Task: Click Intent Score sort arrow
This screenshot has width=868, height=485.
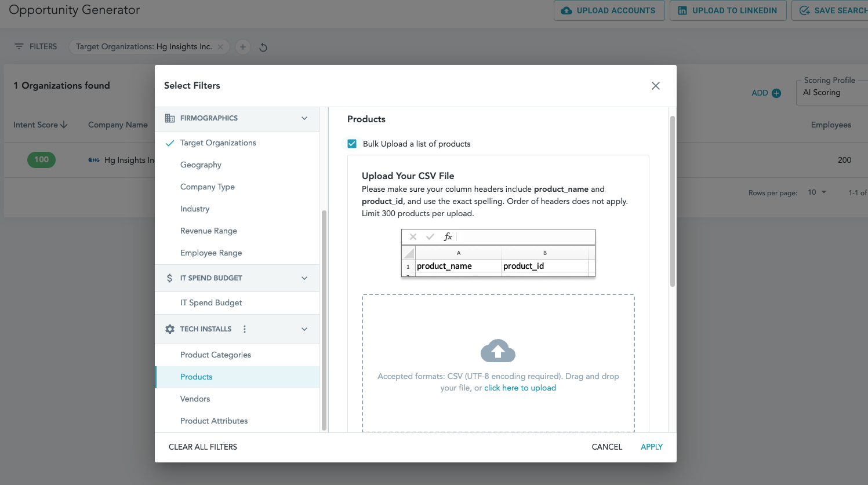Action: pos(64,125)
